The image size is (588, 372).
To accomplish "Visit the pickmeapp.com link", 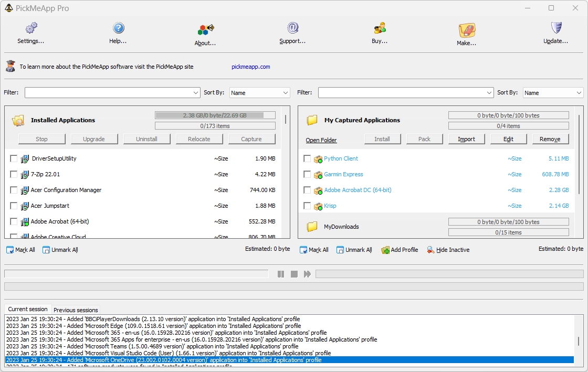I will click(250, 67).
